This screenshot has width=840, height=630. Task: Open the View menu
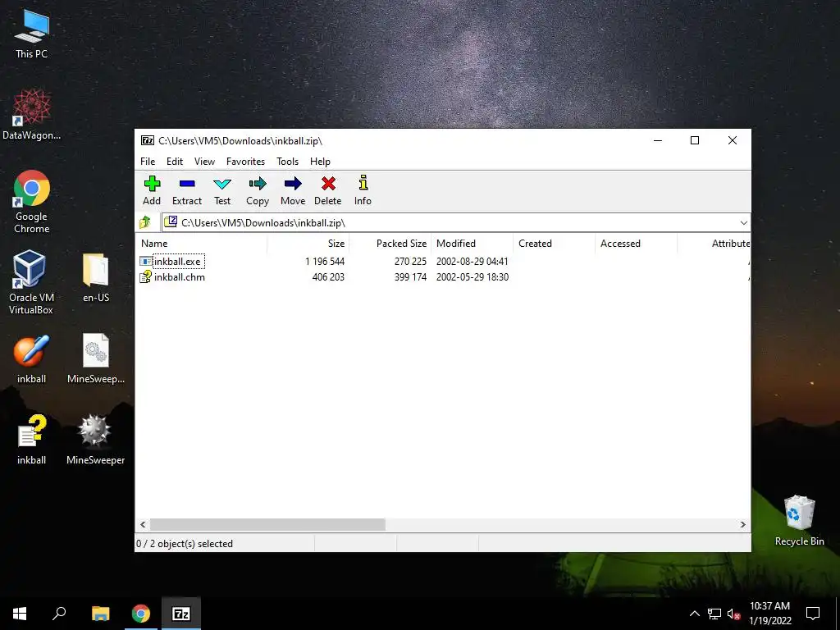coord(204,162)
